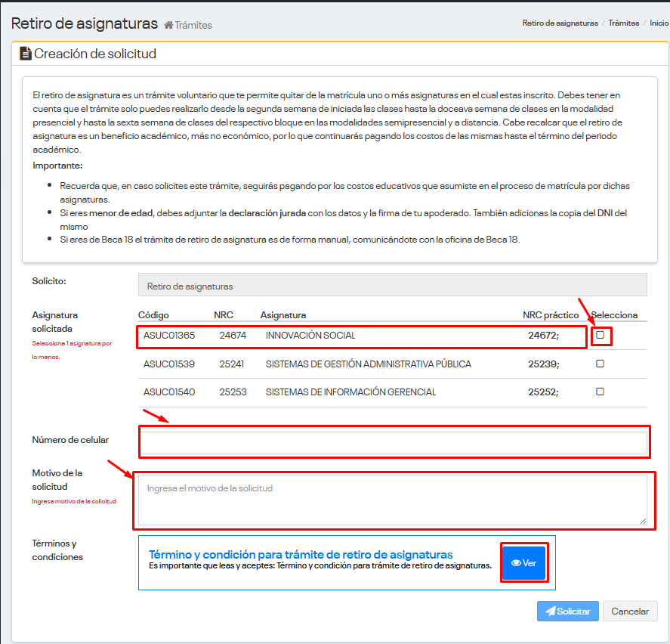Click the Asignatura column header

(x=283, y=314)
